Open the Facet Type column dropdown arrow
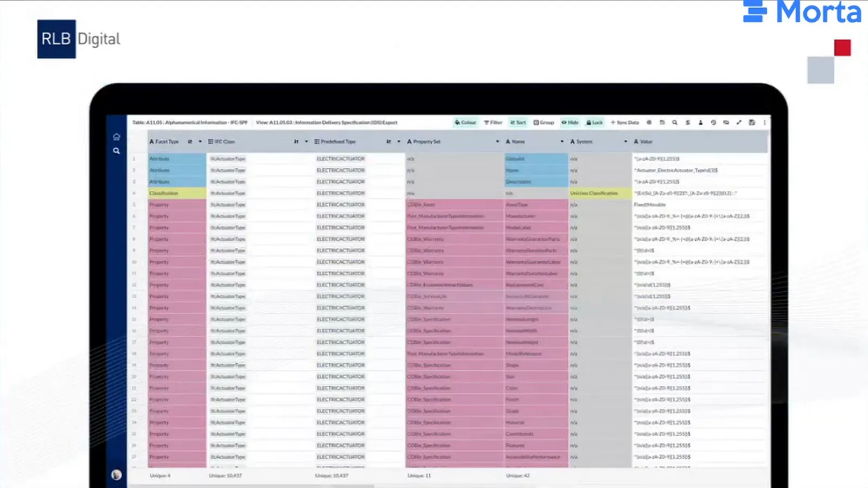Screen dimensions: 868x488 click(200, 142)
